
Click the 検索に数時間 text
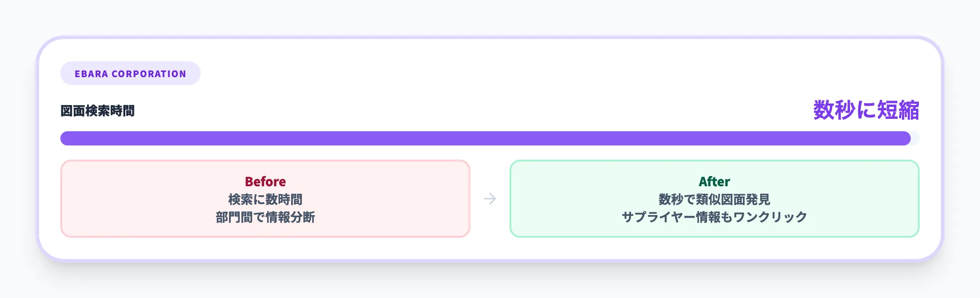265,200
